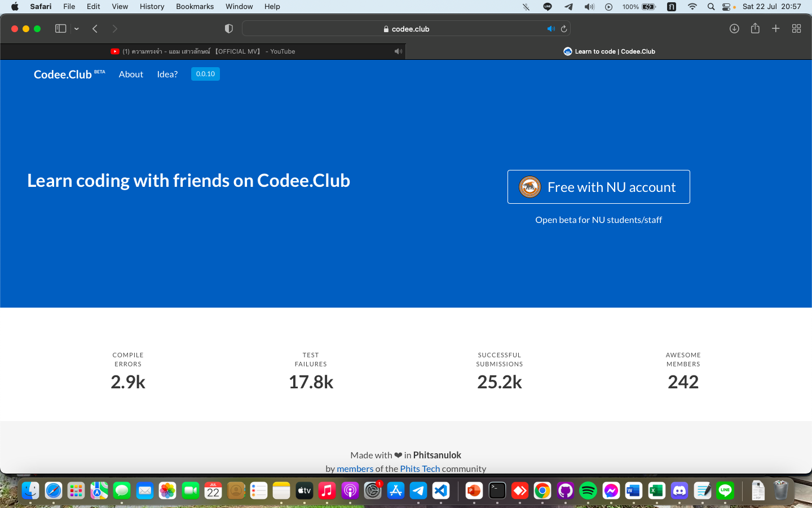This screenshot has height=508, width=812.
Task: Open the Phits Tech link
Action: (x=420, y=468)
